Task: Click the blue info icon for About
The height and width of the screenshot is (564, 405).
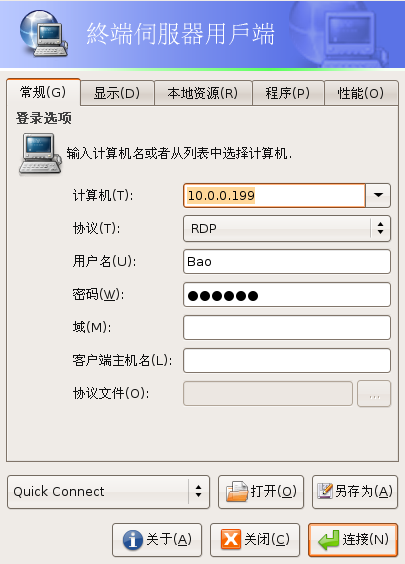Action: (x=133, y=540)
